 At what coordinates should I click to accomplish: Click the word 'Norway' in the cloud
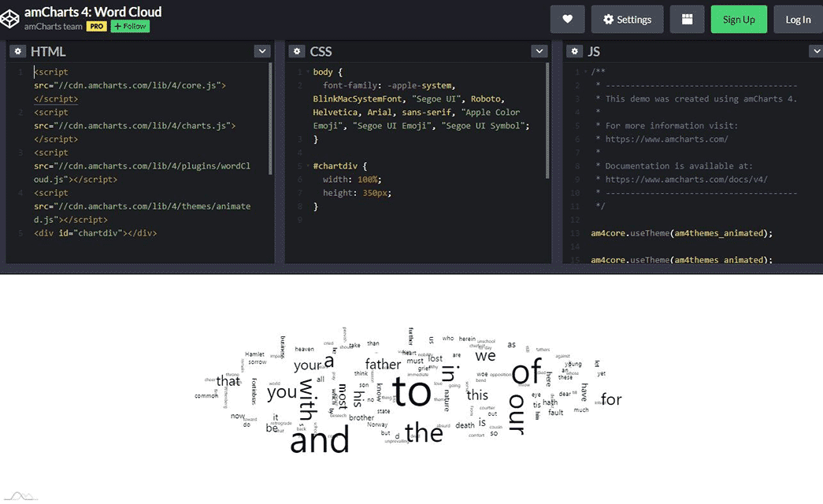(377, 424)
